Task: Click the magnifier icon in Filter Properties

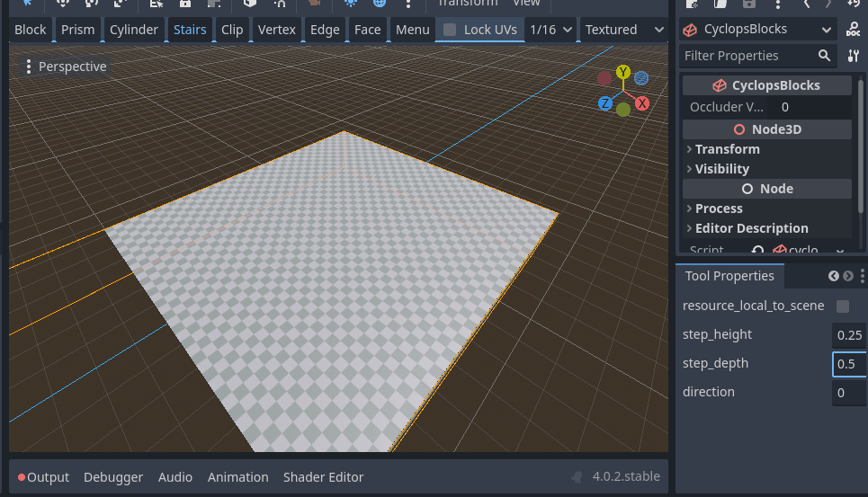Action: click(x=824, y=56)
